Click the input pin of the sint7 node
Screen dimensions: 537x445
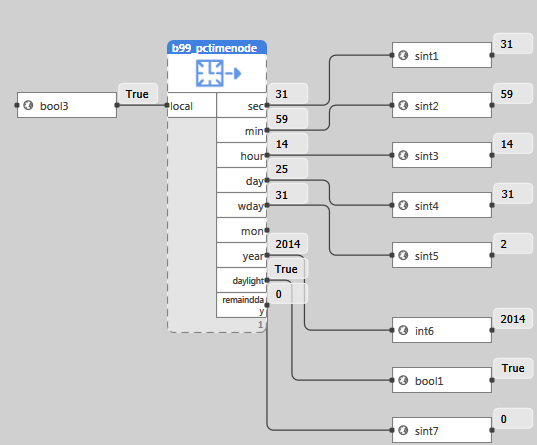[x=392, y=430]
